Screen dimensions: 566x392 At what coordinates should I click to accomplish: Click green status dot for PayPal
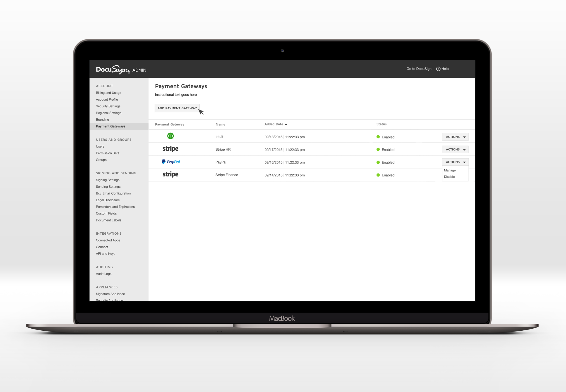tap(378, 162)
